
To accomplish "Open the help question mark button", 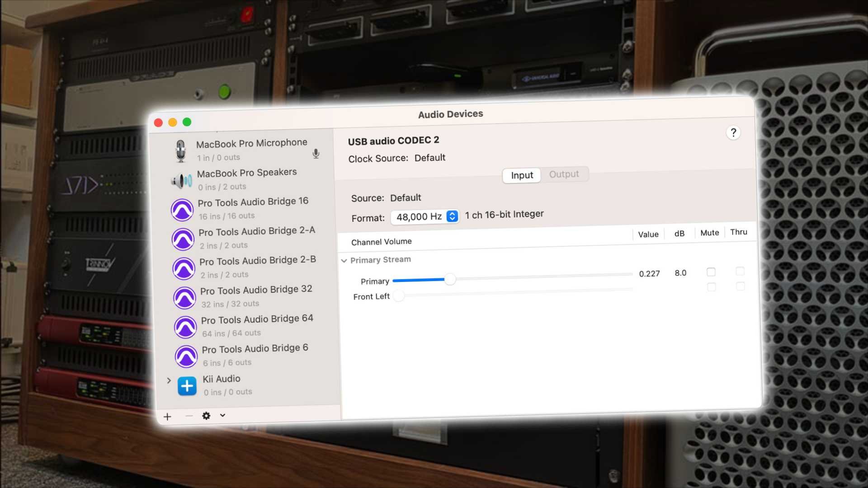I will (733, 132).
